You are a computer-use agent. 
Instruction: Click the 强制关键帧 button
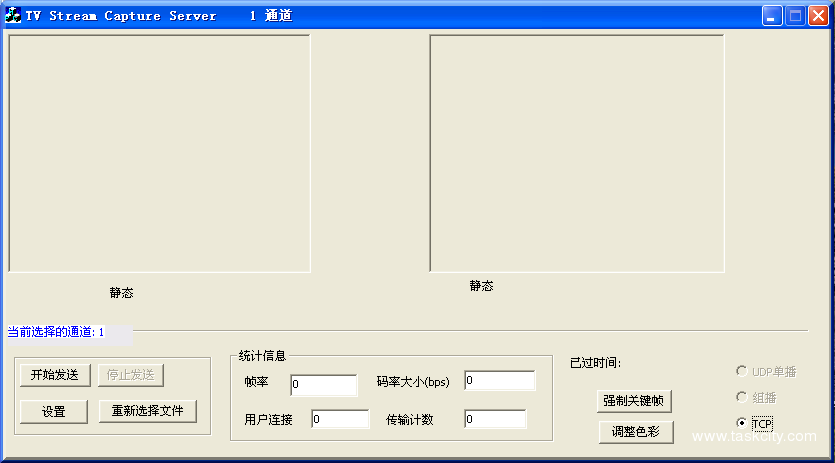tap(634, 401)
